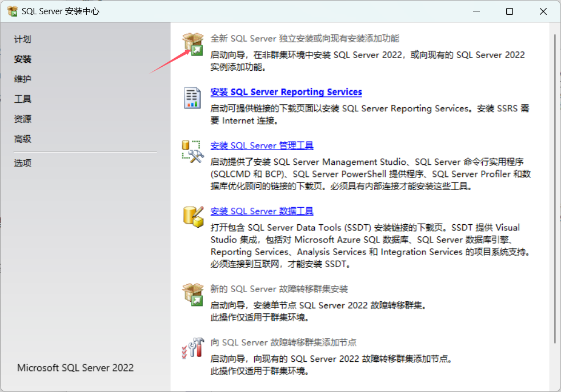Open the 选项 section
The width and height of the screenshot is (561, 392).
point(22,163)
